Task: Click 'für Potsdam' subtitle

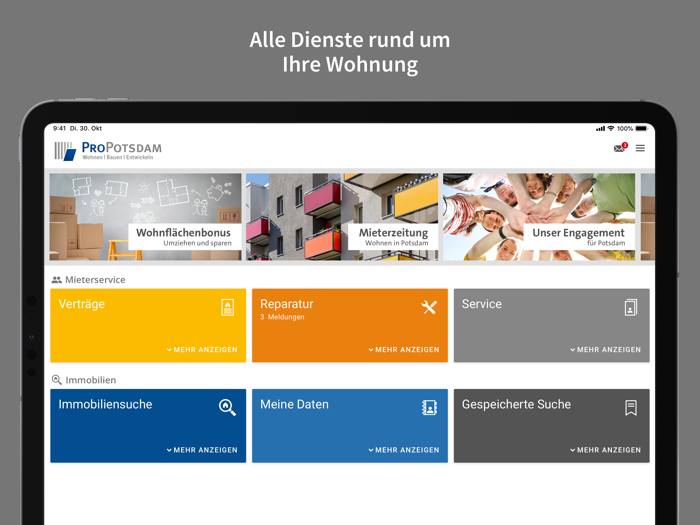Action: [x=606, y=243]
